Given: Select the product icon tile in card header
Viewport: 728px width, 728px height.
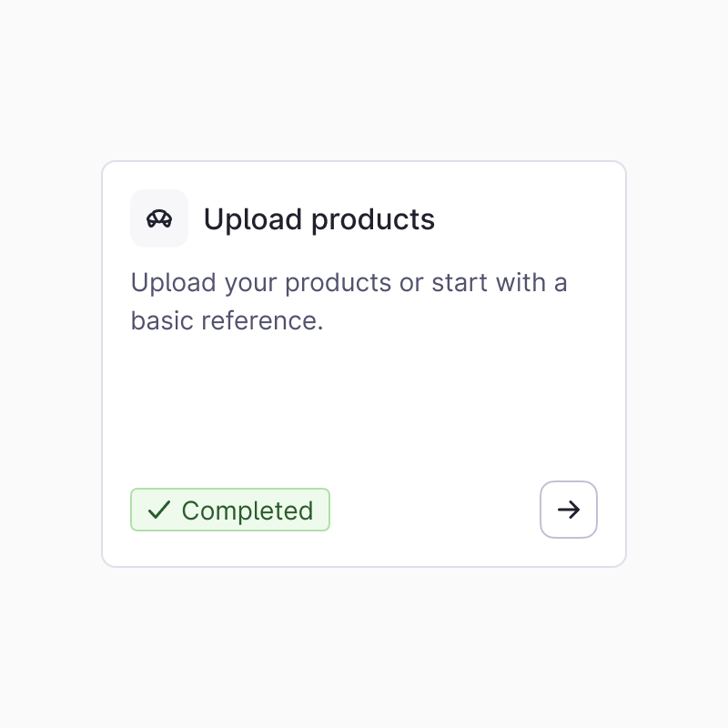Looking at the screenshot, I should click(159, 218).
